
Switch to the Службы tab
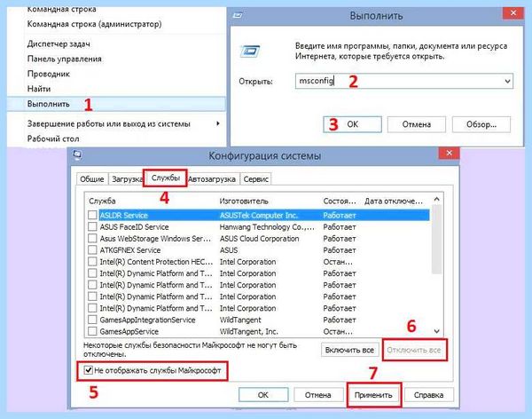(x=166, y=178)
